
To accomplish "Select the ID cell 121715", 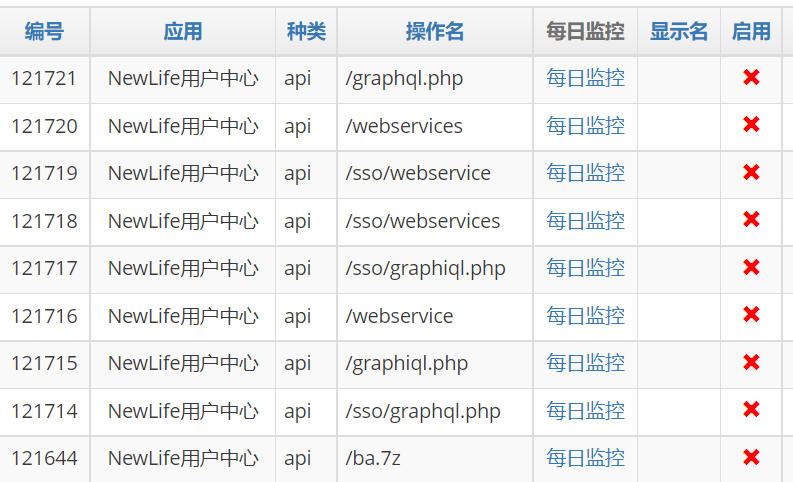I will point(44,363).
